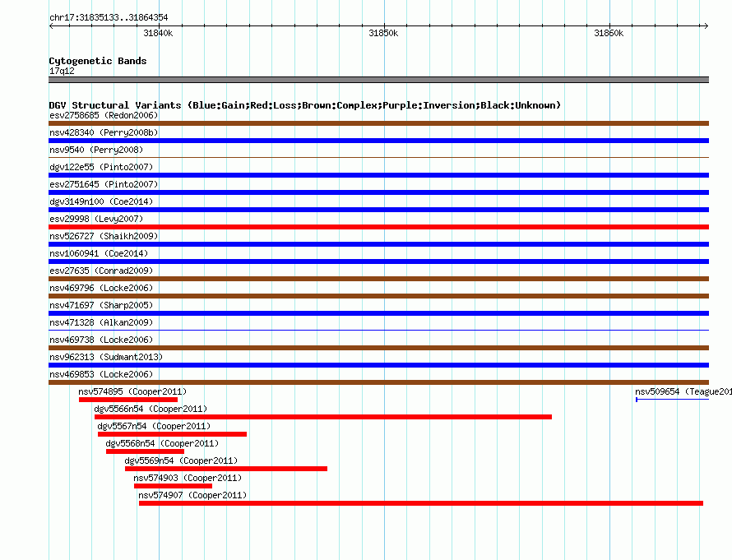Screen dimensions: 732x560
Task: Click nsv962313 (Sudmant2013) label
Action: [x=106, y=357]
